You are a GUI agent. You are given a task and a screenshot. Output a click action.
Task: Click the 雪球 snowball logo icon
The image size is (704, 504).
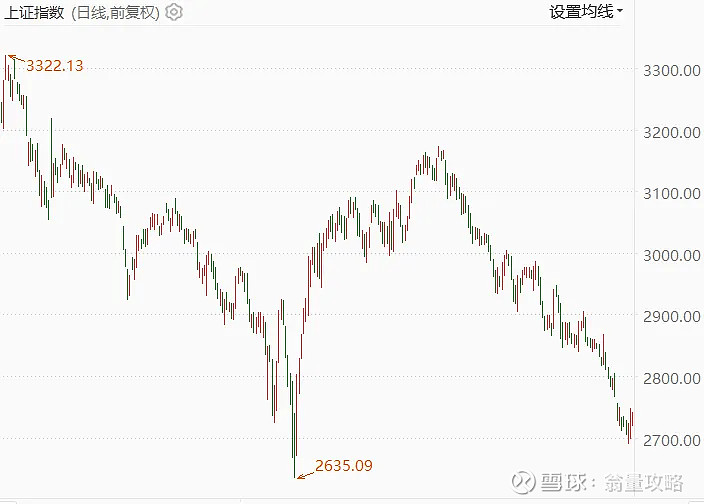pyautogui.click(x=523, y=482)
